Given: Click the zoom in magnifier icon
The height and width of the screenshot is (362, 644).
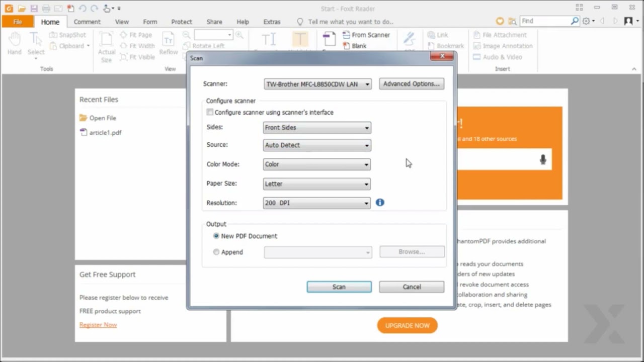Looking at the screenshot, I should 239,35.
